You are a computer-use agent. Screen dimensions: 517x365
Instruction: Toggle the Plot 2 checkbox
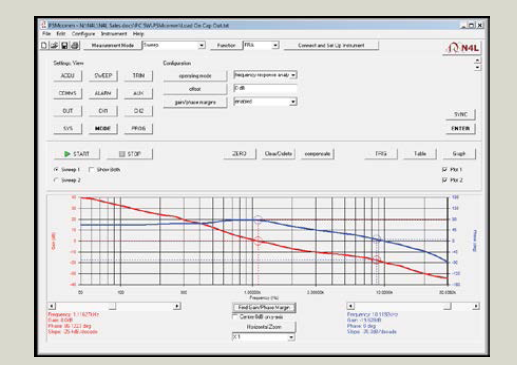pos(444,180)
